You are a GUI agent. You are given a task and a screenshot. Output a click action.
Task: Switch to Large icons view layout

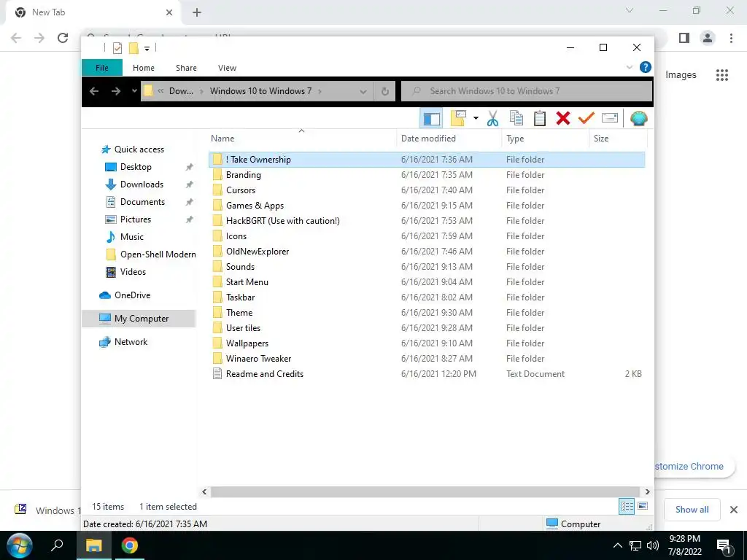click(x=643, y=506)
